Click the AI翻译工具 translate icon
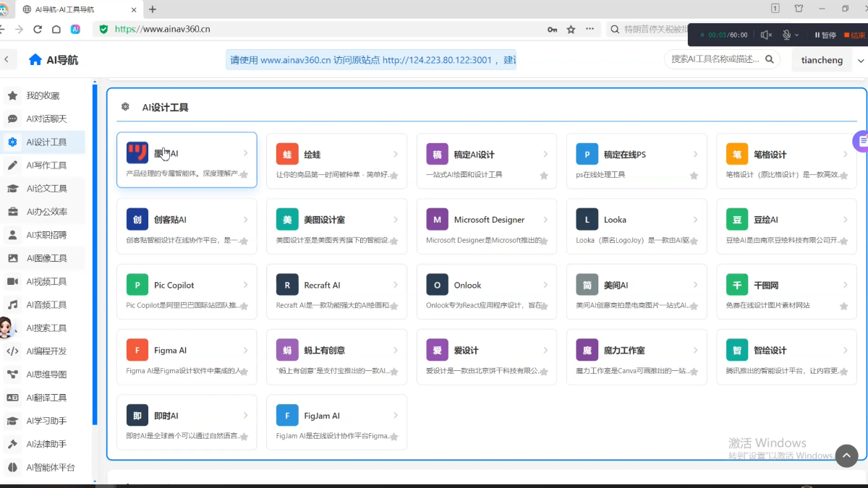This screenshot has width=868, height=488. (13, 398)
